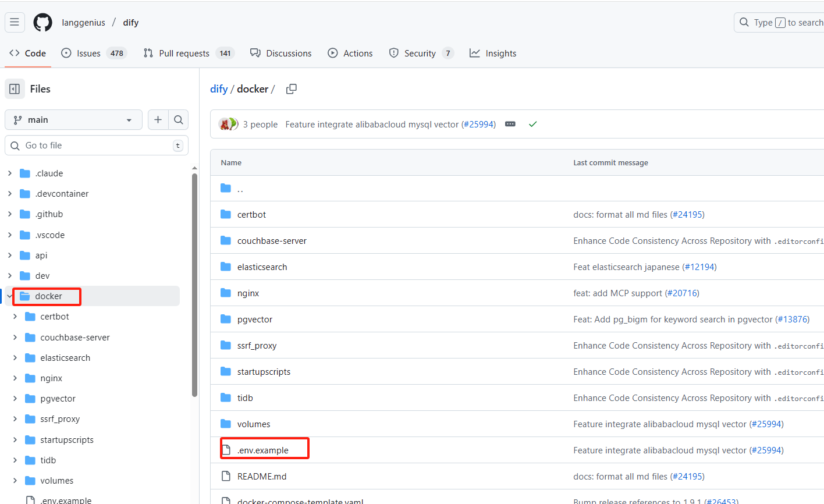Image resolution: width=824 pixels, height=504 pixels.
Task: Open the couchbase-server folder in main list
Action: point(272,241)
